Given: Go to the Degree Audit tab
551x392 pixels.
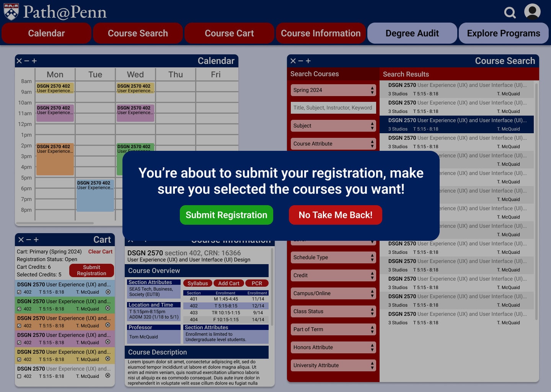Looking at the screenshot, I should click(412, 33).
